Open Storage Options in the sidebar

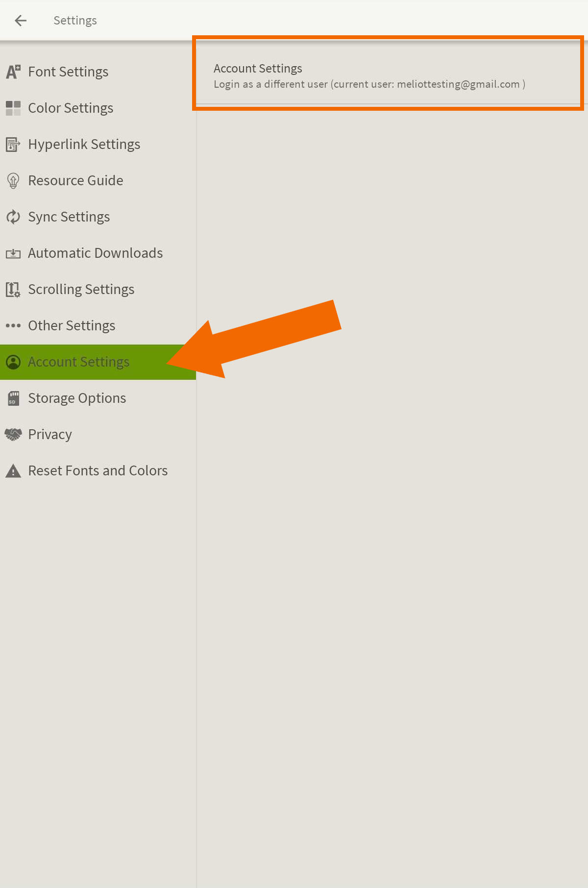[77, 398]
